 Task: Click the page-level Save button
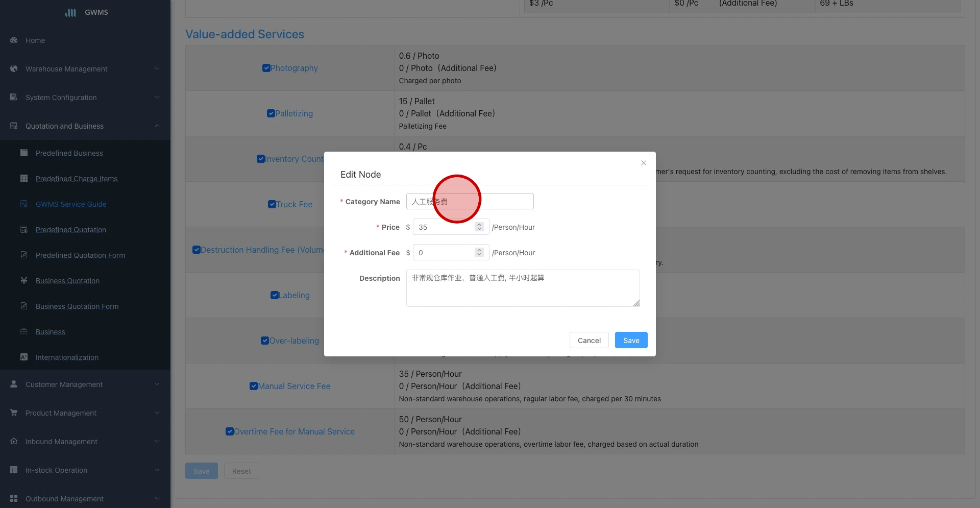[202, 471]
